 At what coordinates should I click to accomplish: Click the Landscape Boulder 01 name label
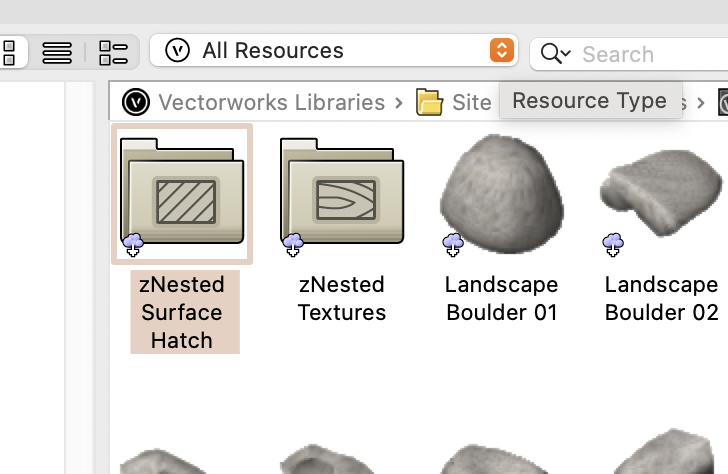pos(501,298)
